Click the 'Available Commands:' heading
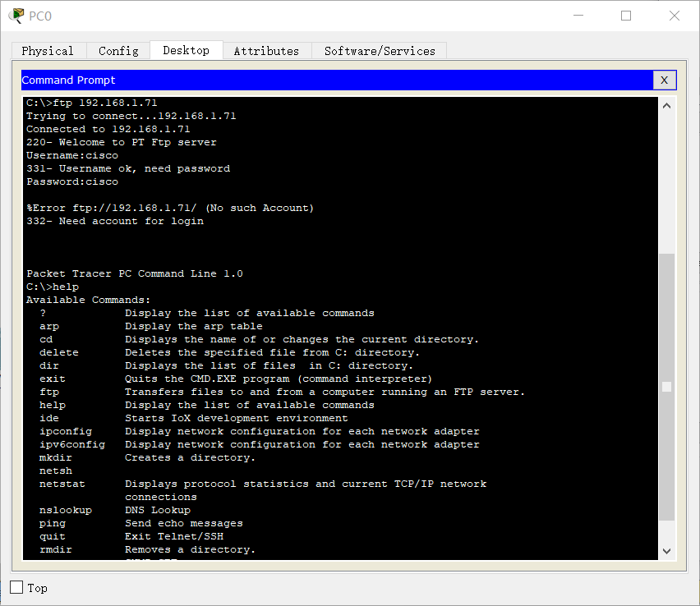The width and height of the screenshot is (700, 606). point(88,300)
